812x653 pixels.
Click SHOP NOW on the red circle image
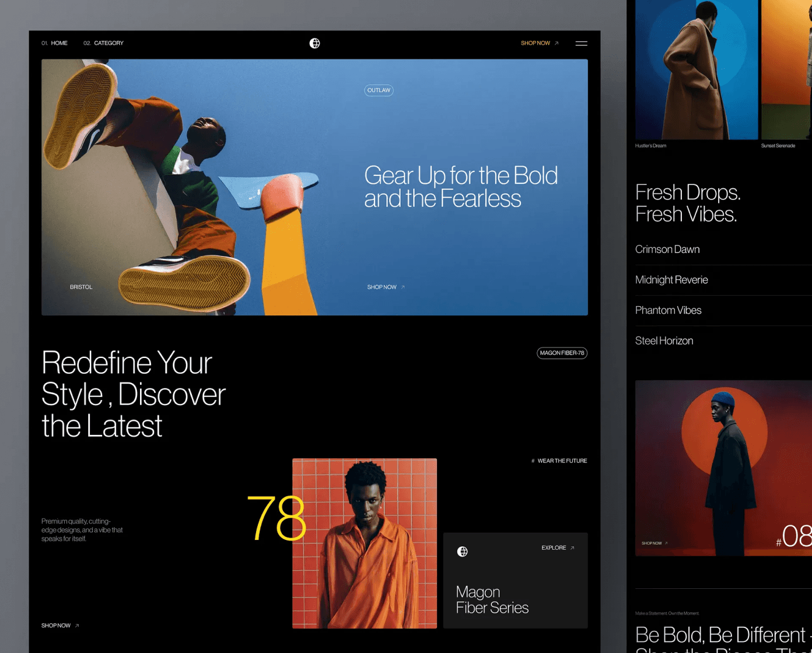click(x=654, y=543)
